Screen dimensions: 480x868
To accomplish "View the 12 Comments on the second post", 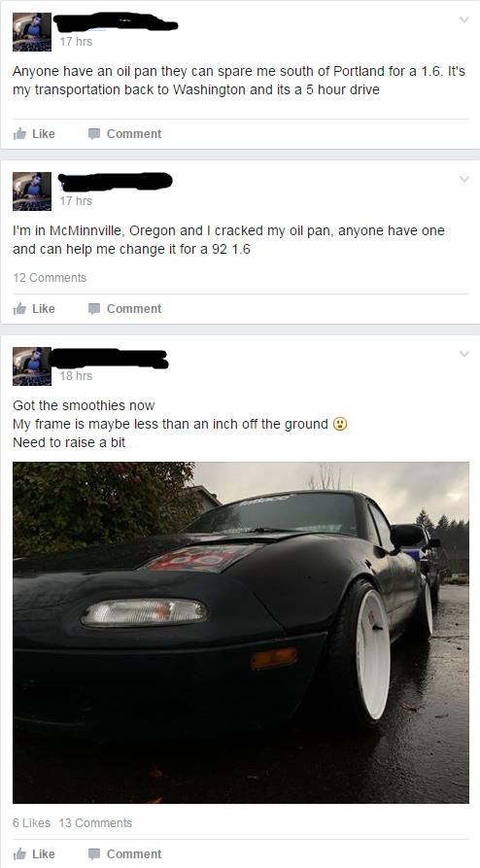I will tap(50, 278).
